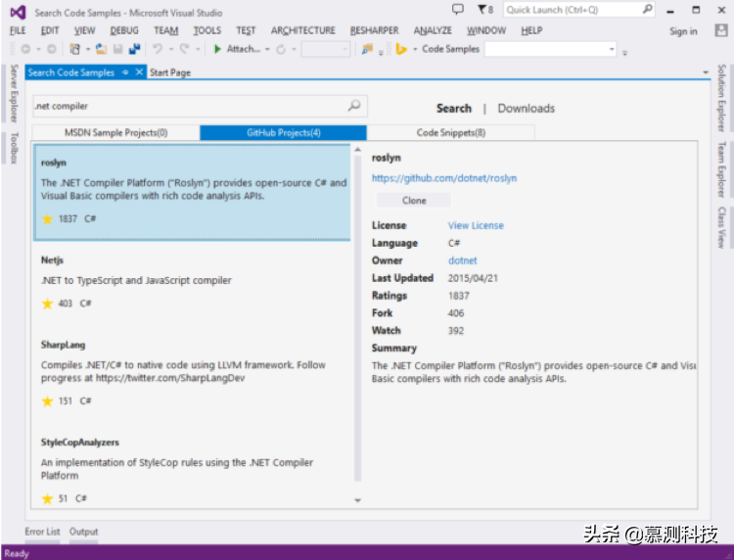Open the RESHARPER menu

[x=375, y=31]
